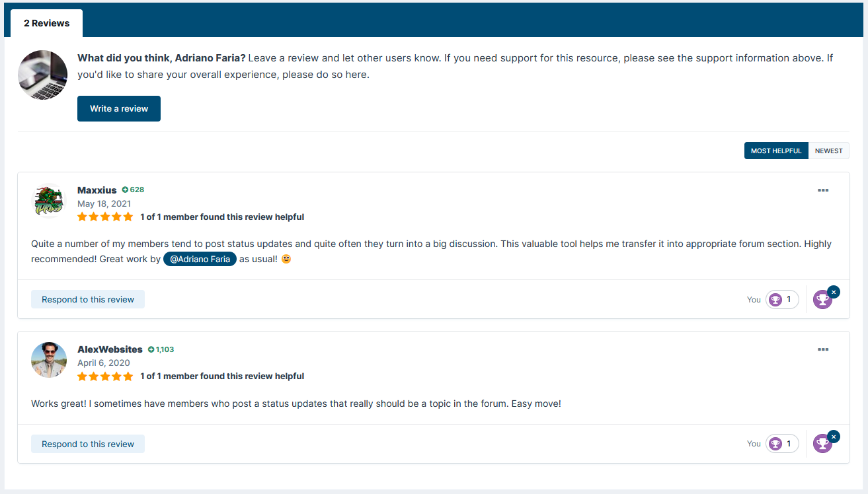
Task: Open the 2 Reviews tab
Action: coord(46,22)
